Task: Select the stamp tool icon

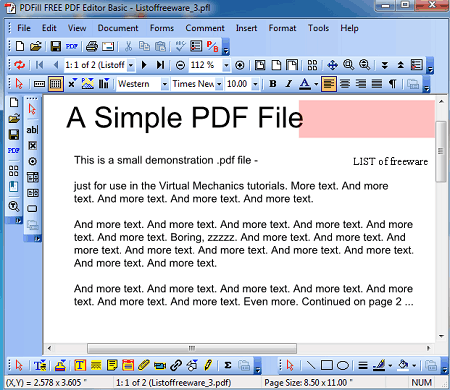Action: 60,365
